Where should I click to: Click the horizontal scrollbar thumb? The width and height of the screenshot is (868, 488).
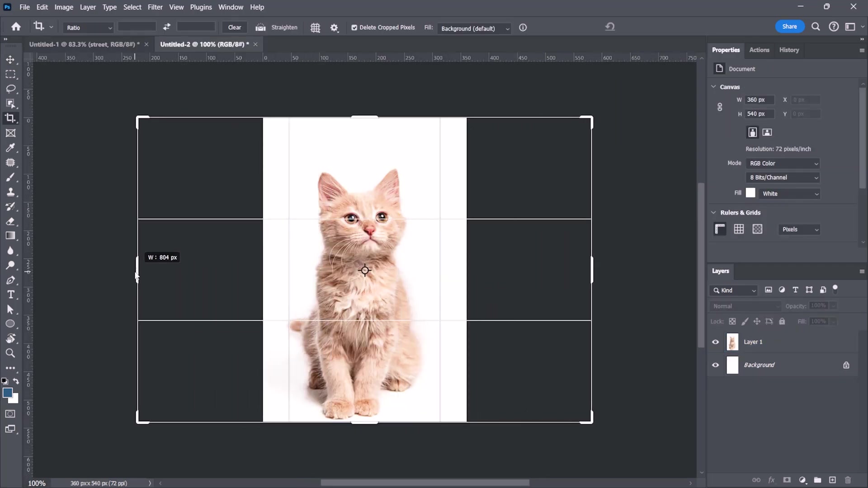[x=425, y=483]
